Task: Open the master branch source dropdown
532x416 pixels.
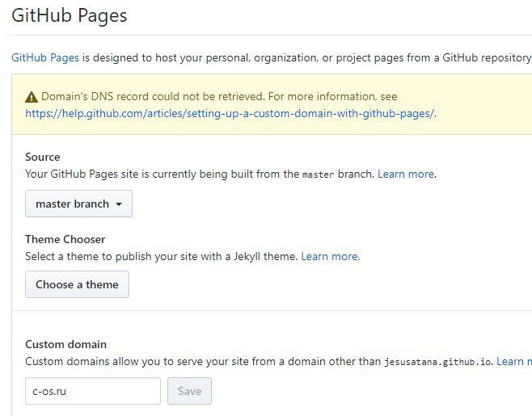Action: point(78,204)
